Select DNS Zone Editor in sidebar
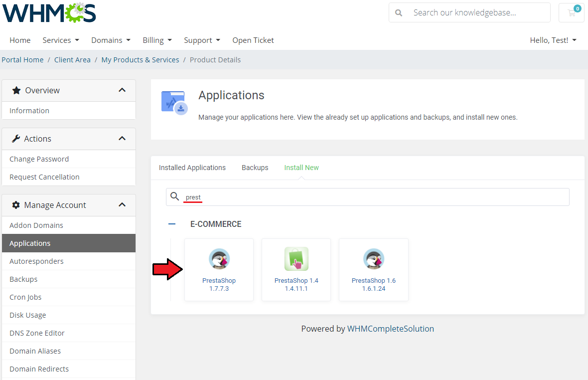 [37, 333]
